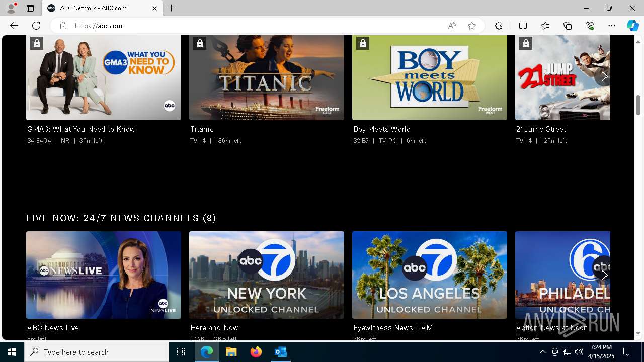Click the S2 E3 TV-PG info text
Screen dimensions: 644x362
coord(375,141)
